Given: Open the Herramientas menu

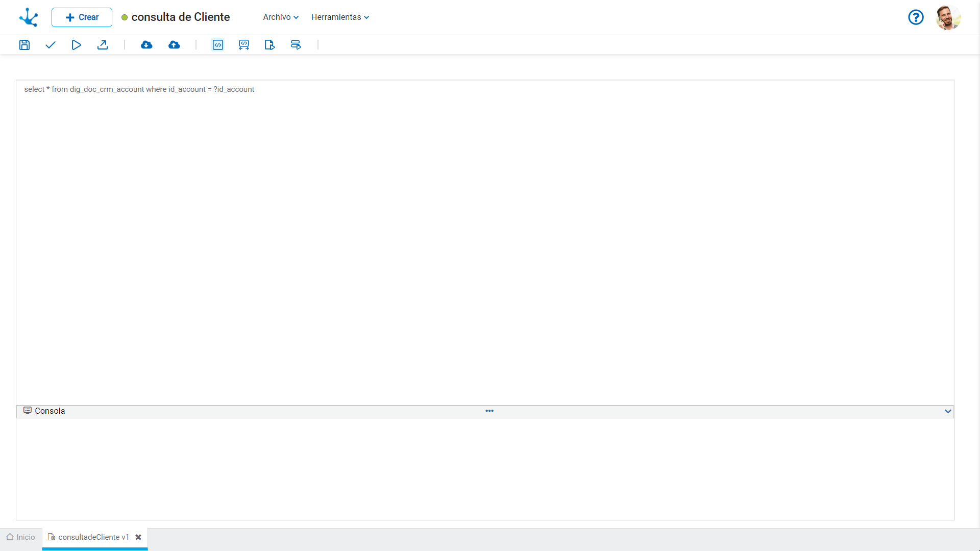Looking at the screenshot, I should 340,17.
